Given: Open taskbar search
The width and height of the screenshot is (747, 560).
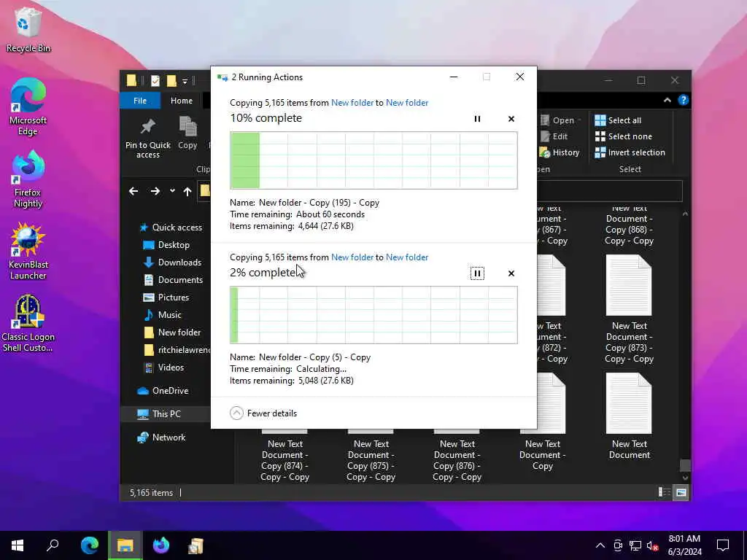Looking at the screenshot, I should [x=53, y=545].
